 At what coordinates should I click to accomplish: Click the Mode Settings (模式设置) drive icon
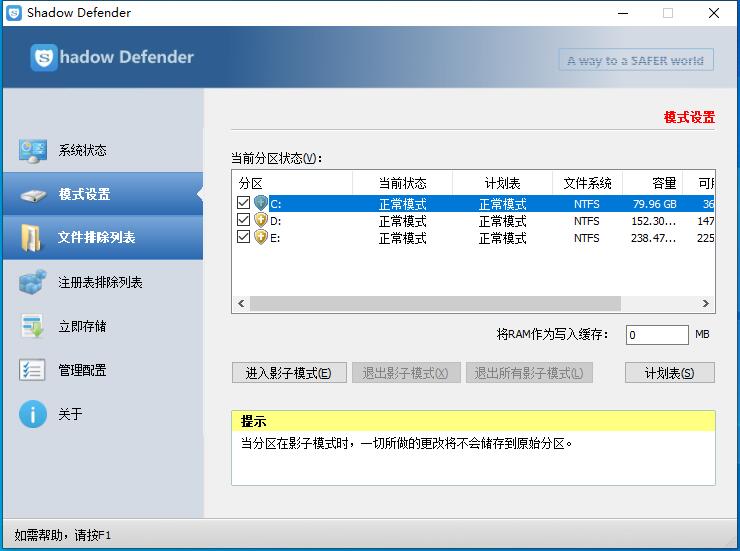(x=33, y=195)
